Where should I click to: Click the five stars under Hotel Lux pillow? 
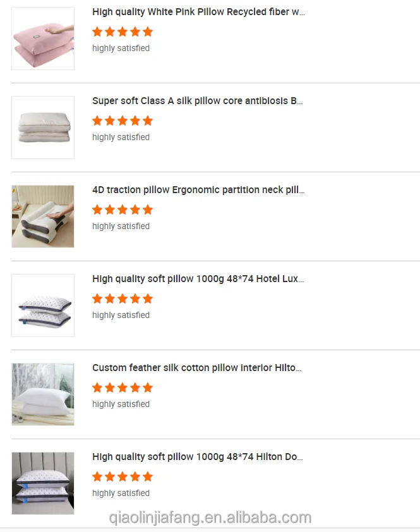[123, 299]
